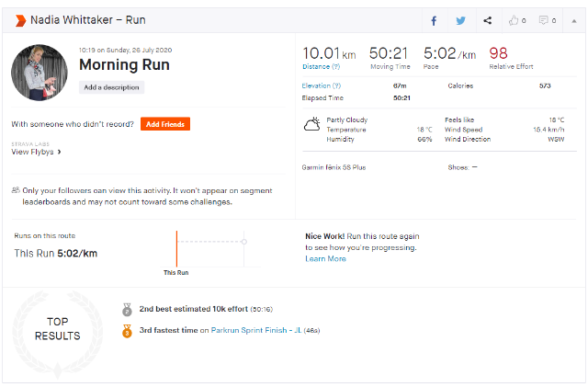Give kudos with the thumbs-up icon
Viewport: 588px width, 387px height.
point(514,20)
